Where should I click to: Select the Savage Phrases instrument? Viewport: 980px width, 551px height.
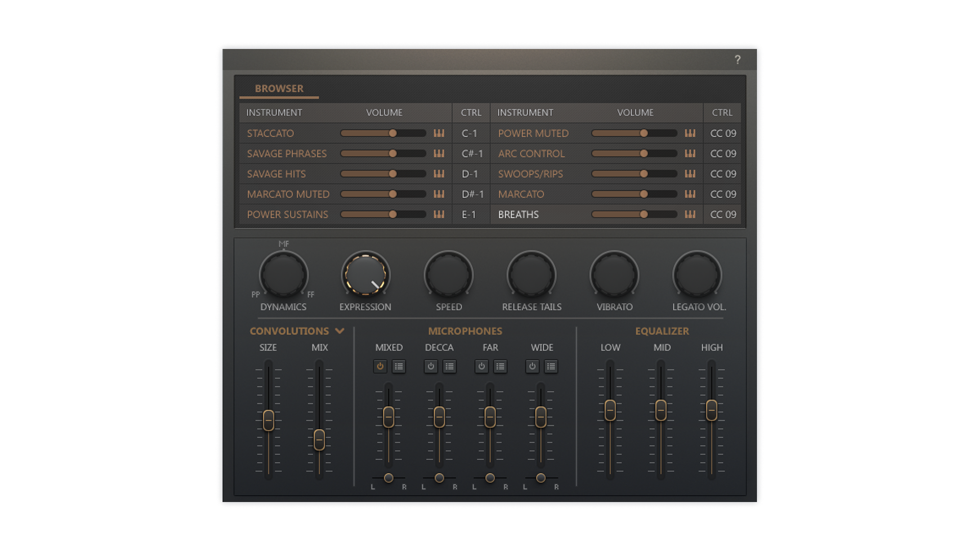[286, 154]
